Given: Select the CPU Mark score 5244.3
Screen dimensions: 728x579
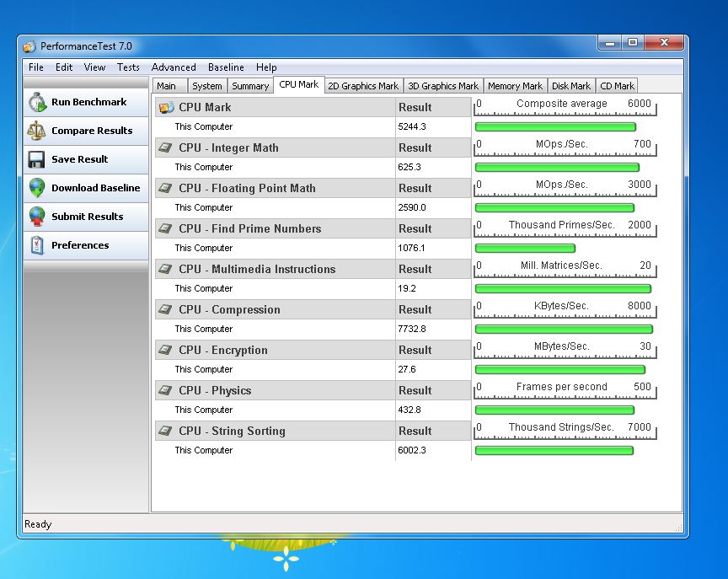Looking at the screenshot, I should tap(412, 126).
